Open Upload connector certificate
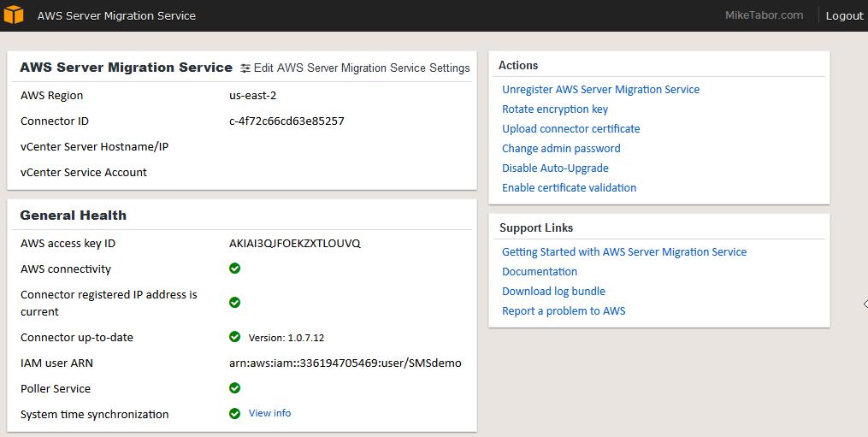 570,128
